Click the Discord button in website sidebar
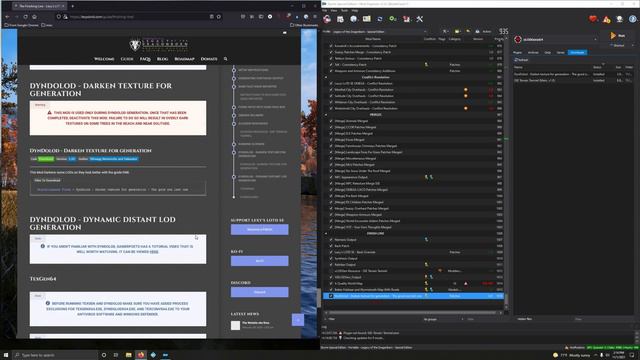The height and width of the screenshot is (360, 640). [260, 292]
